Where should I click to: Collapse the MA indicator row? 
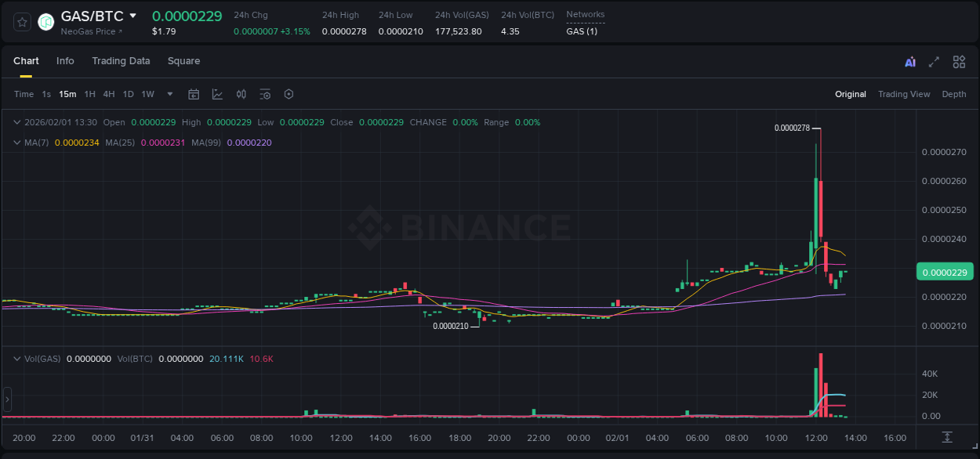pyautogui.click(x=16, y=143)
